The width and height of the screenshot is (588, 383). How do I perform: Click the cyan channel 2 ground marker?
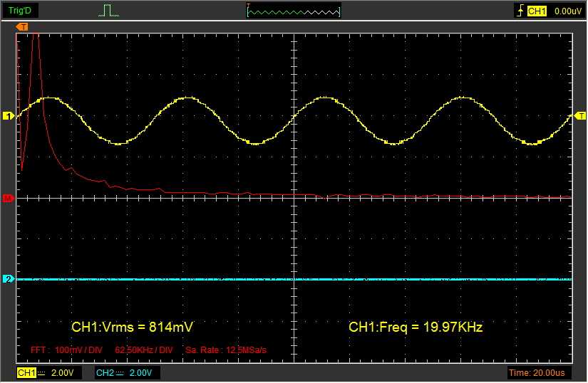tap(9, 279)
